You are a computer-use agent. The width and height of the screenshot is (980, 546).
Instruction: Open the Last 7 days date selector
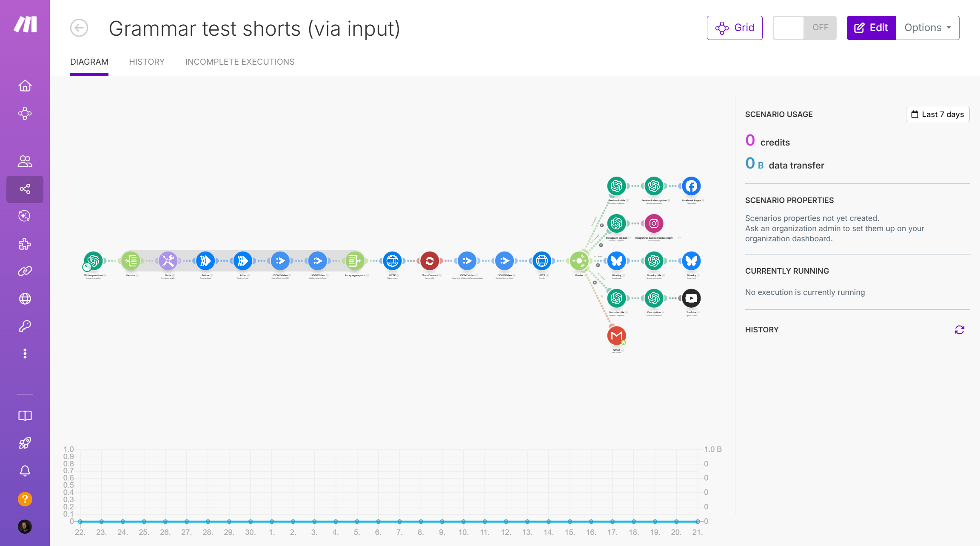point(937,114)
